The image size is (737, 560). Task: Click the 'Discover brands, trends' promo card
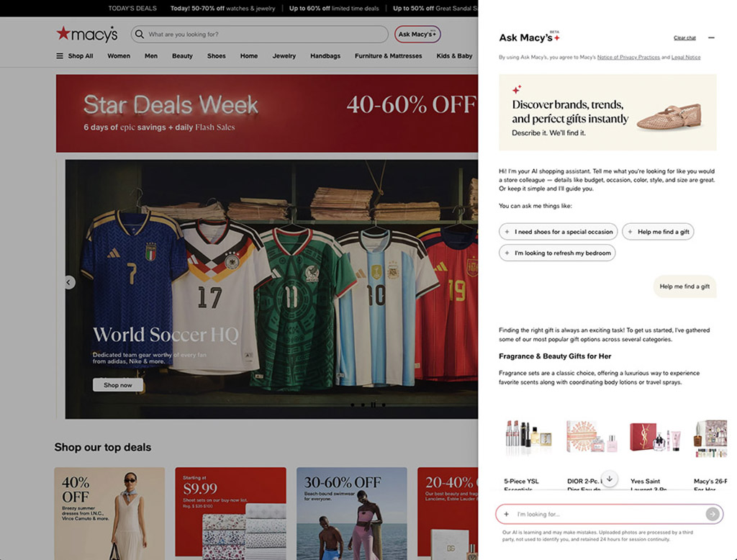(x=607, y=112)
